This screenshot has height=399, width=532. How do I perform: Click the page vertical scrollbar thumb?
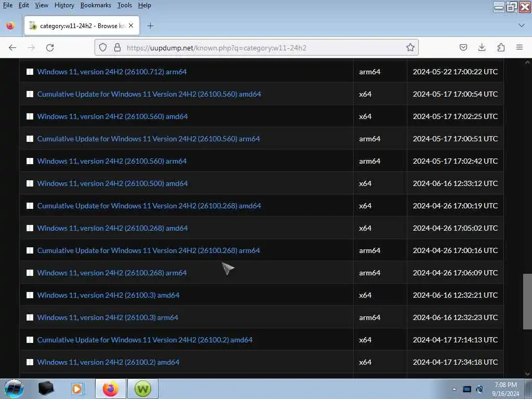(x=527, y=301)
